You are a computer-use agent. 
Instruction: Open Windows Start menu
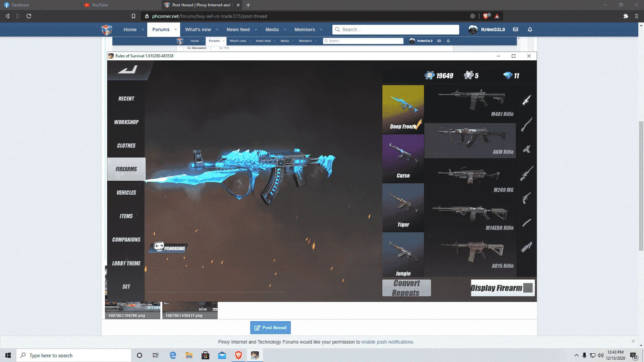pyautogui.click(x=8, y=355)
